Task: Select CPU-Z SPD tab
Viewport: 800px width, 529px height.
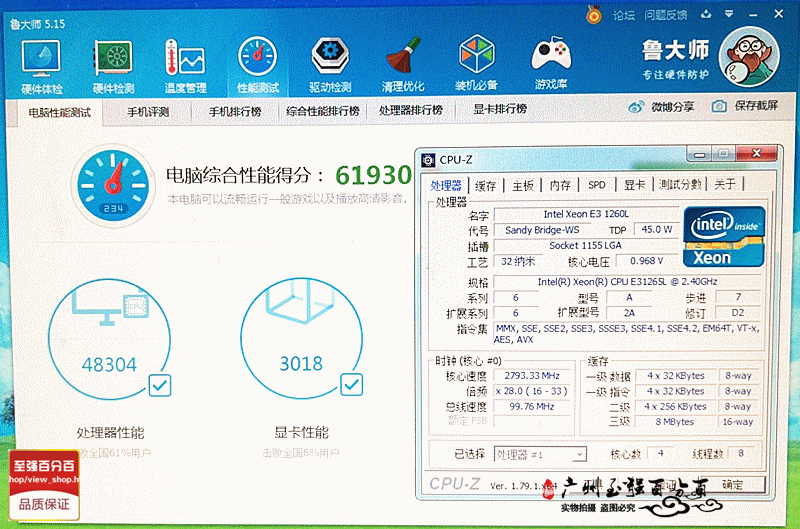Action: click(x=597, y=185)
